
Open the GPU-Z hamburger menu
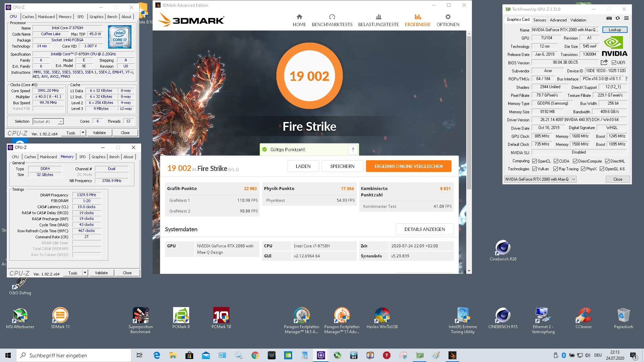(x=626, y=18)
